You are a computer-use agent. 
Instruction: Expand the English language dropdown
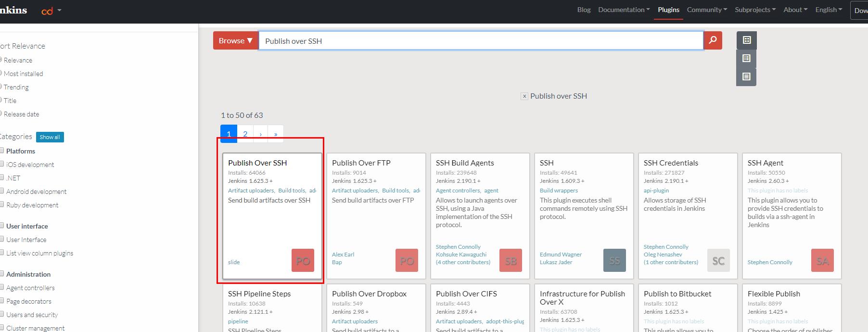829,10
